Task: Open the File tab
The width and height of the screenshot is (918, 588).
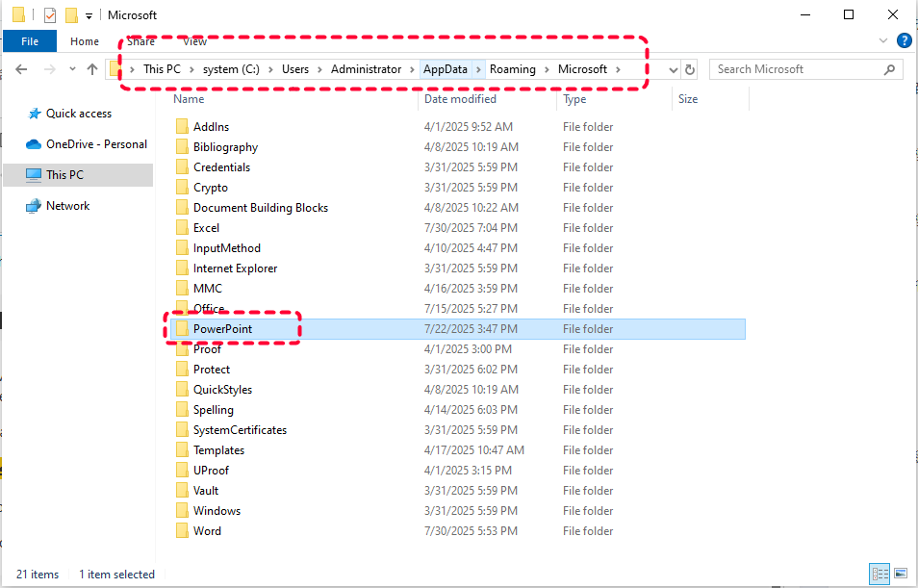Action: pyautogui.click(x=30, y=41)
